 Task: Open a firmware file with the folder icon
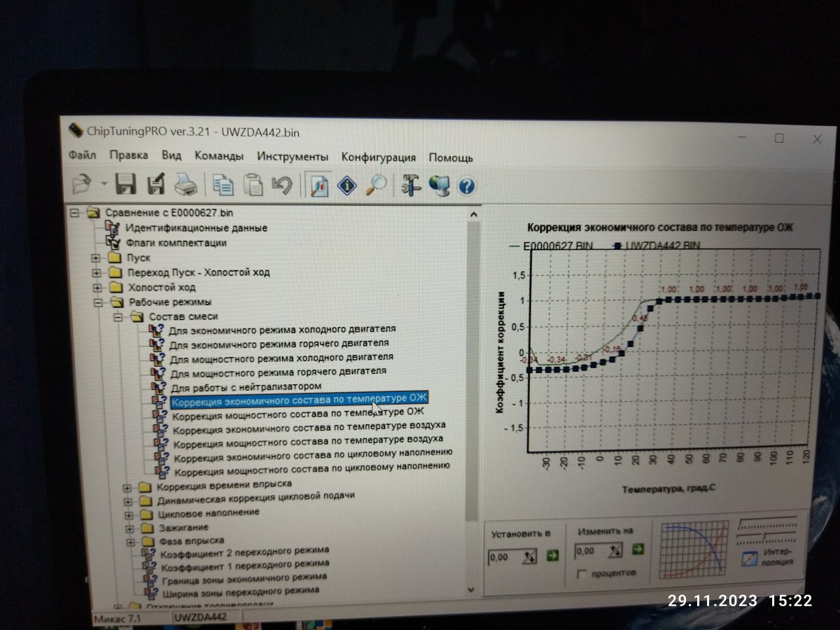point(83,184)
